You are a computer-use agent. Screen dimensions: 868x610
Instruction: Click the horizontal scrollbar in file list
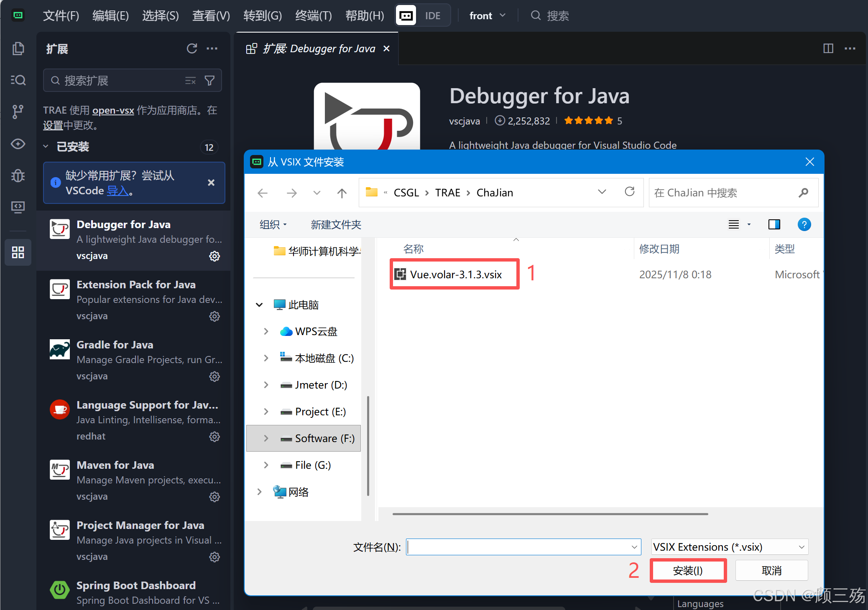click(x=550, y=514)
